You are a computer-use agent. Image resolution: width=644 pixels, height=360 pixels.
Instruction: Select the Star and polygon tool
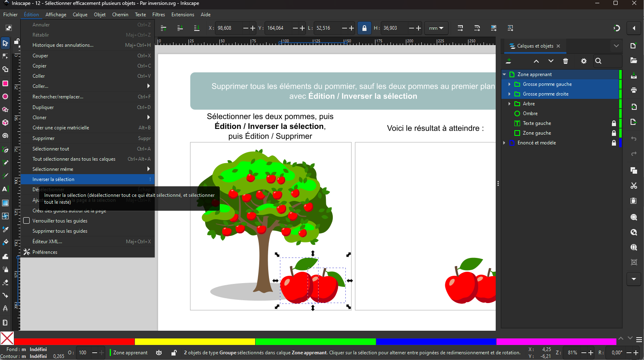(5, 109)
